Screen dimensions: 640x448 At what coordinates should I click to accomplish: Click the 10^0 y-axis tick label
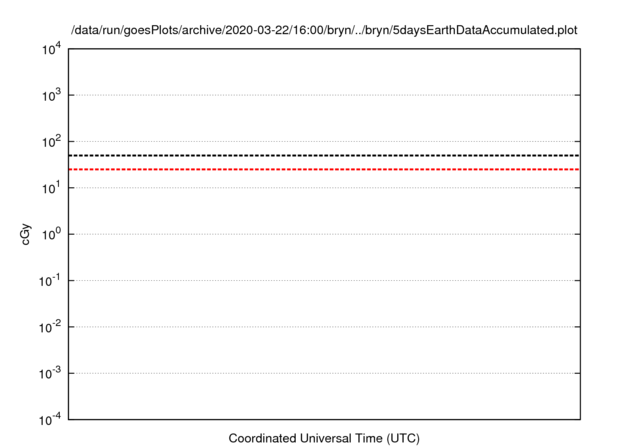pos(51,234)
